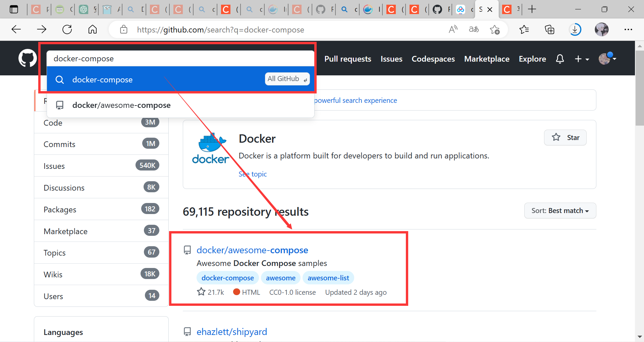Image resolution: width=644 pixels, height=342 pixels.
Task: Close the active search tab
Action: [490, 10]
